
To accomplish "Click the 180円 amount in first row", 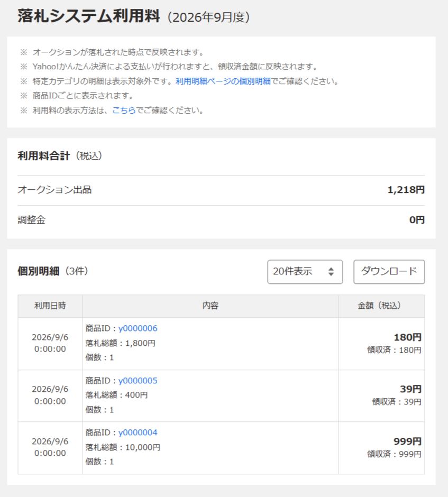I will [407, 337].
